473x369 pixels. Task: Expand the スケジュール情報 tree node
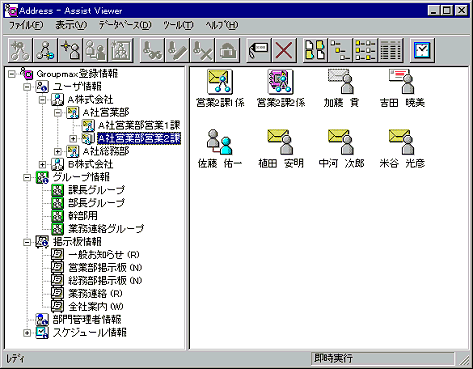(x=27, y=333)
